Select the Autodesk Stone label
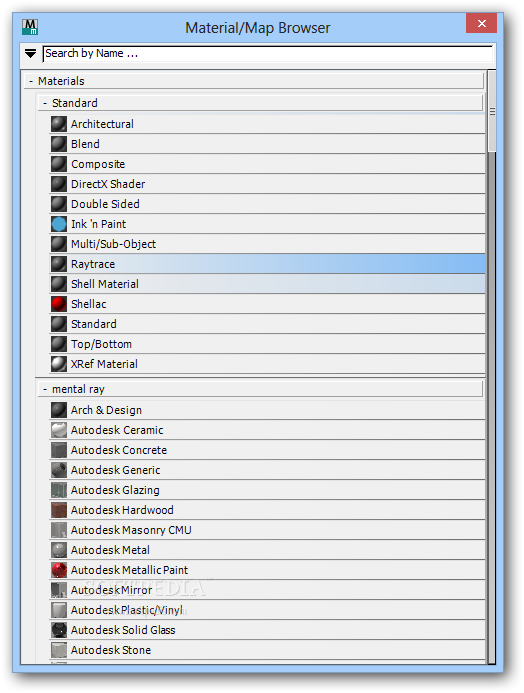The height and width of the screenshot is (693, 524). pyautogui.click(x=111, y=650)
